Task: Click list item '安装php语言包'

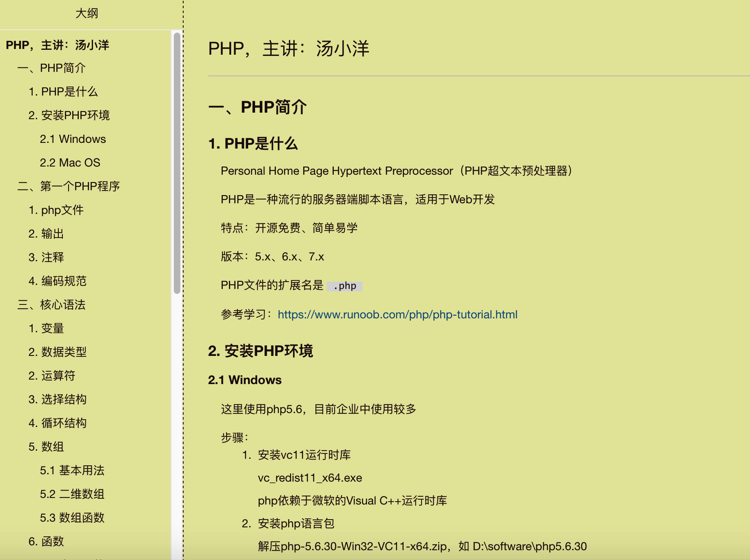Action: click(x=296, y=524)
